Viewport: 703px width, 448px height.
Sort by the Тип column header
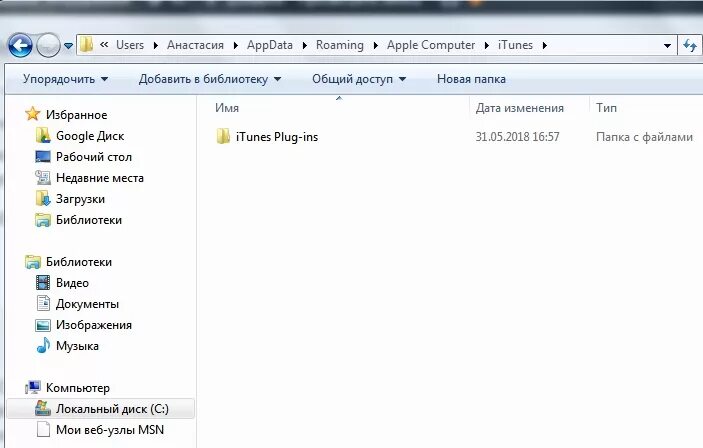pyautogui.click(x=607, y=108)
